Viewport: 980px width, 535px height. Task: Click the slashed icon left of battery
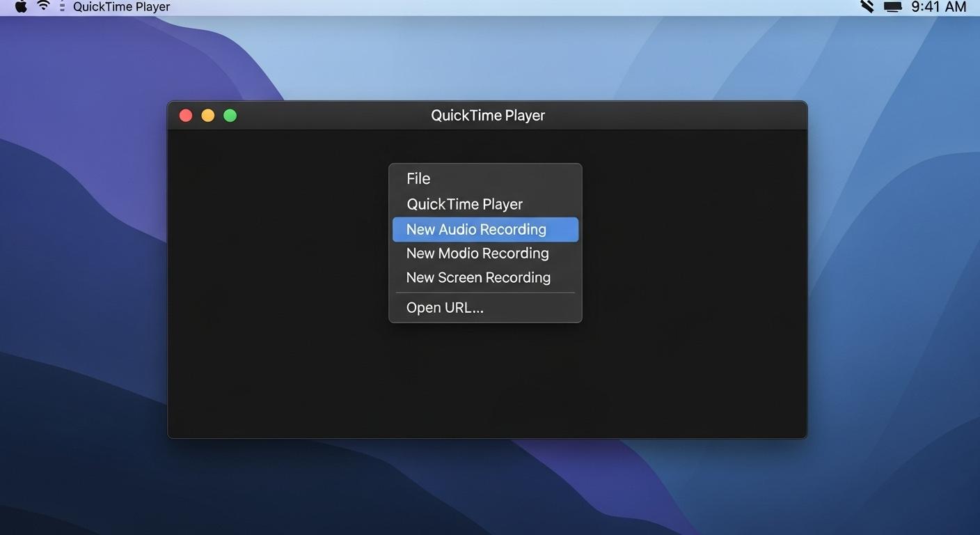pos(867,7)
